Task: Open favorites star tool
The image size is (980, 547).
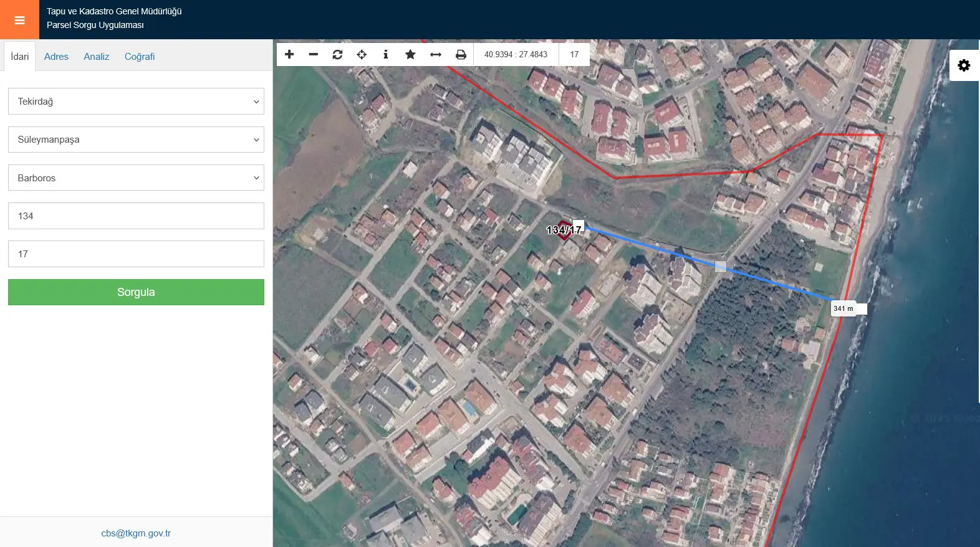Action: (x=410, y=54)
